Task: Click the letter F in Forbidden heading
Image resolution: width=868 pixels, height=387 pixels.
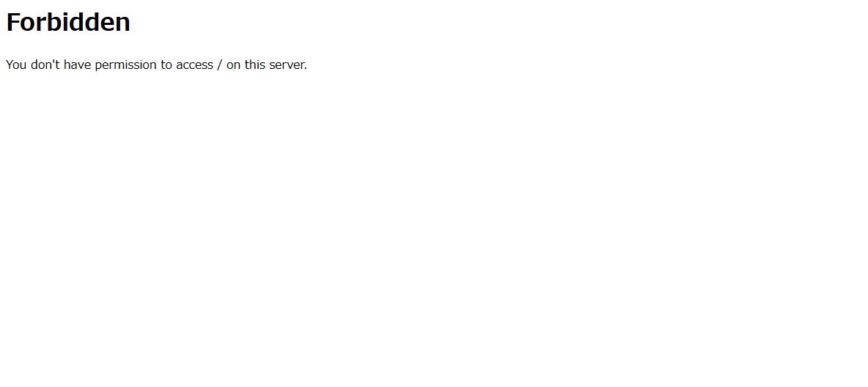Action: pyautogui.click(x=12, y=23)
